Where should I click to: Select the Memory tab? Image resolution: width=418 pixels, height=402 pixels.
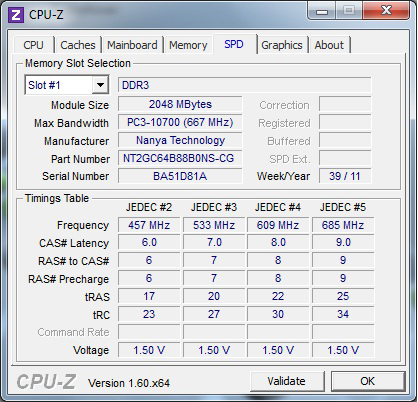point(188,45)
